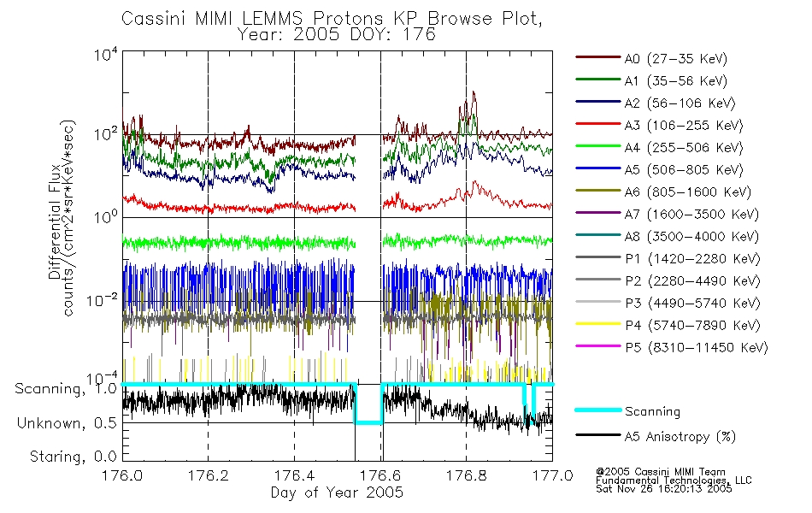Click the 'A5 Anisotropy (%)' legend label
This screenshot has width=812, height=513.
coord(680,437)
